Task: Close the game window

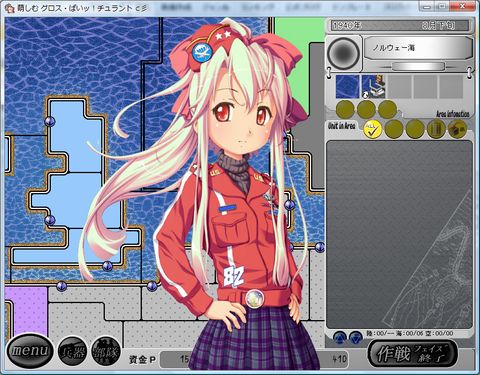Action: (463, 6)
